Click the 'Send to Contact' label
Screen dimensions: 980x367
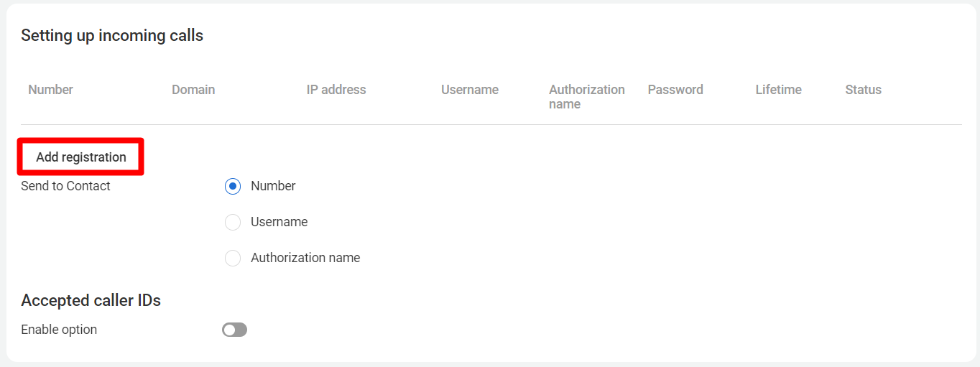point(65,186)
